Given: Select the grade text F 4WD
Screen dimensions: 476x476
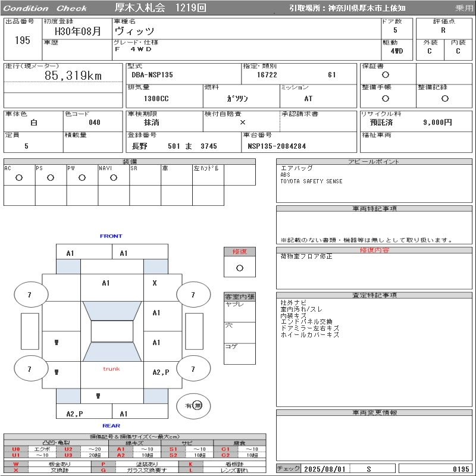Looking at the screenshot, I should coord(133,49).
